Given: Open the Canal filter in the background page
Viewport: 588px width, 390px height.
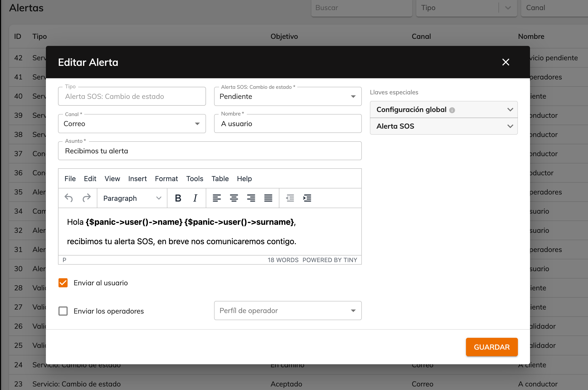Looking at the screenshot, I should point(555,8).
